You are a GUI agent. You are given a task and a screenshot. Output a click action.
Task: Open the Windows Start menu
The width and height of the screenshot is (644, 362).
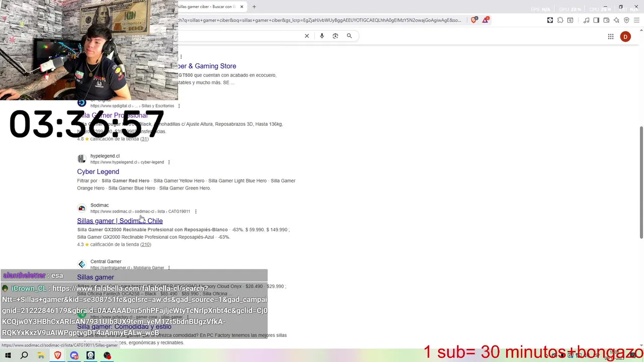[8, 355]
